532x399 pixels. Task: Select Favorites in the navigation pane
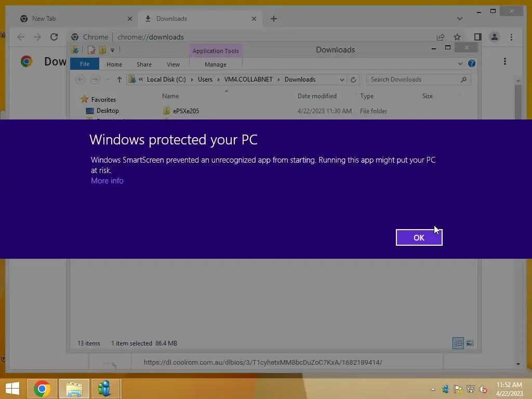click(103, 99)
